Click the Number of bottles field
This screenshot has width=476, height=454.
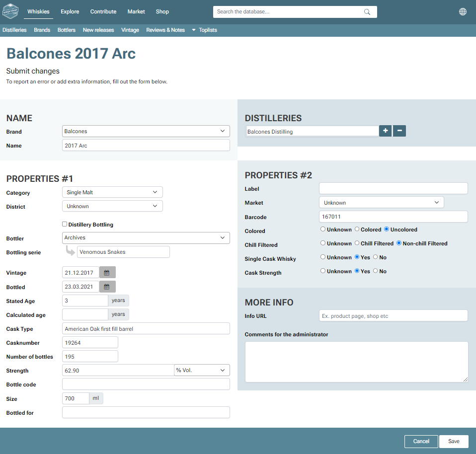90,357
